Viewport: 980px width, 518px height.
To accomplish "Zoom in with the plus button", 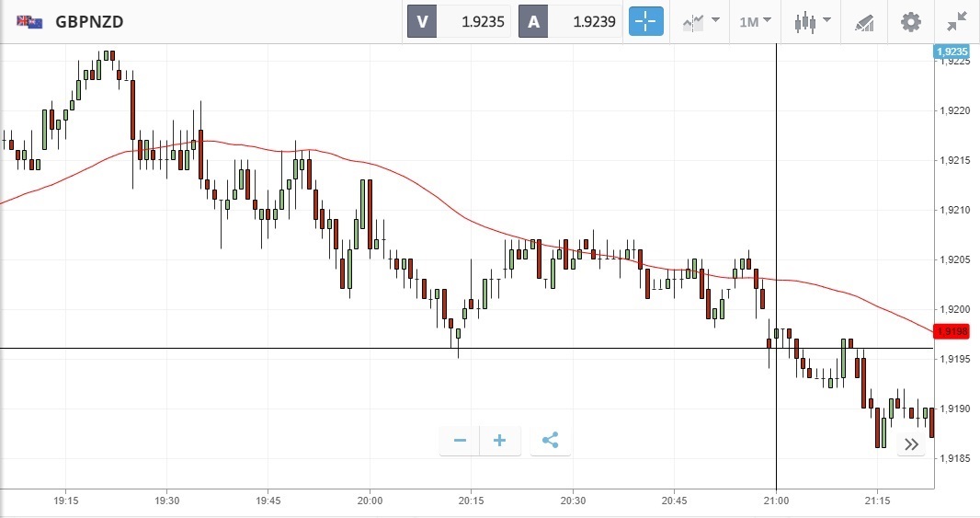I will tap(500, 441).
